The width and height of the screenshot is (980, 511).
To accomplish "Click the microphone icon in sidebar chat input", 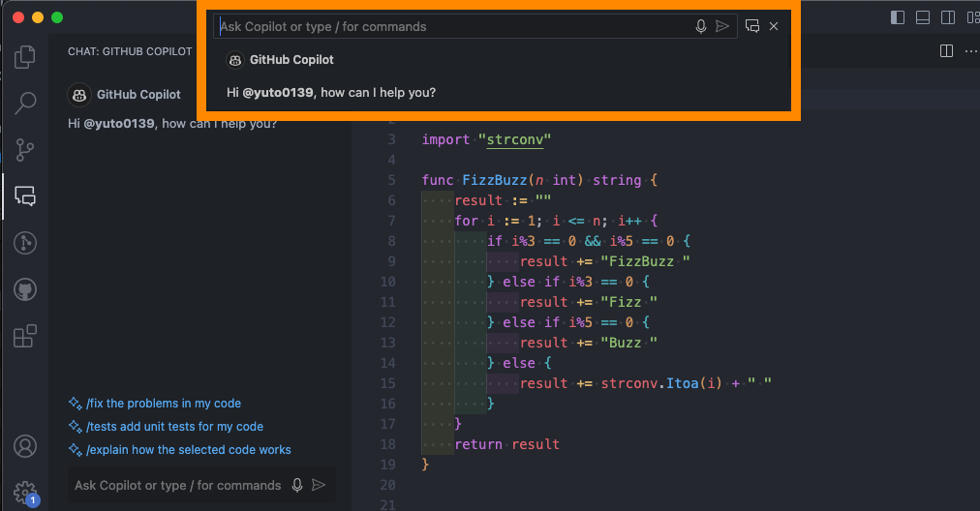I will [x=297, y=486].
